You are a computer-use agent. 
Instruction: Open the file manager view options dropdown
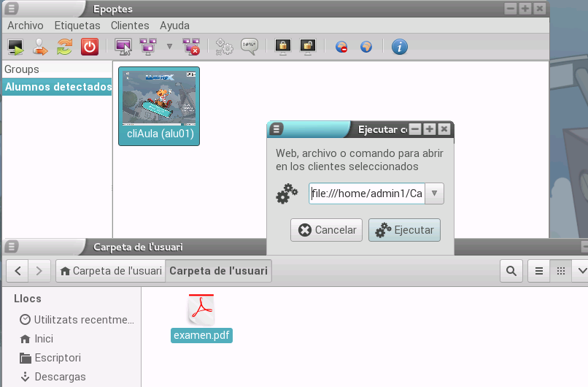(x=581, y=271)
